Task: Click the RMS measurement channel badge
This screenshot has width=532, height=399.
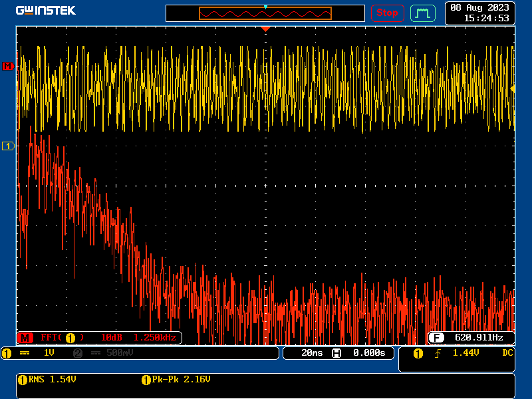Action: pos(23,380)
